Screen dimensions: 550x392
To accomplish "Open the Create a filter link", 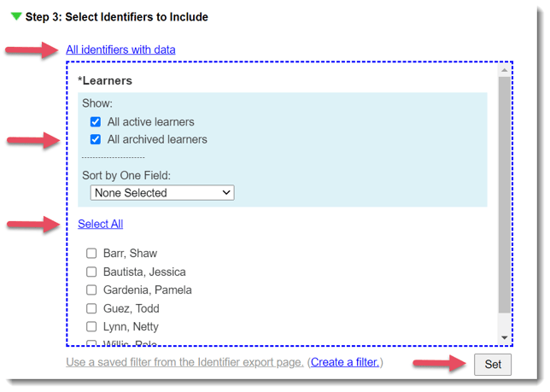I will [344, 362].
